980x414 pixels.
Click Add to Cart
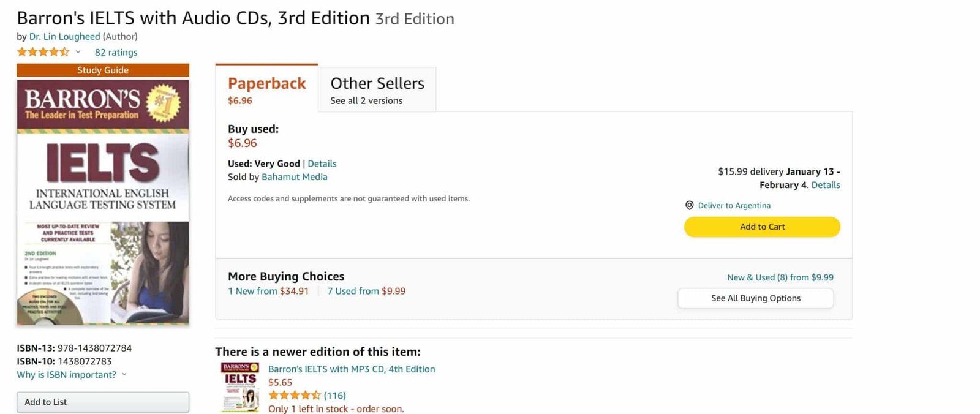tap(762, 227)
